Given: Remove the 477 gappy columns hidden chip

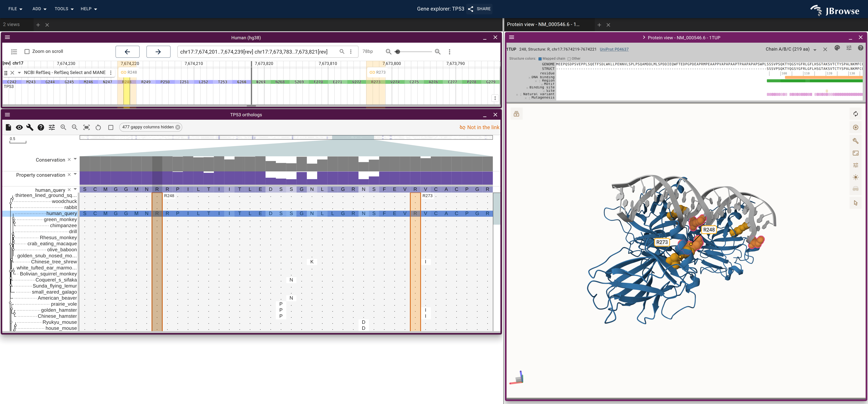Looking at the screenshot, I should [x=178, y=127].
